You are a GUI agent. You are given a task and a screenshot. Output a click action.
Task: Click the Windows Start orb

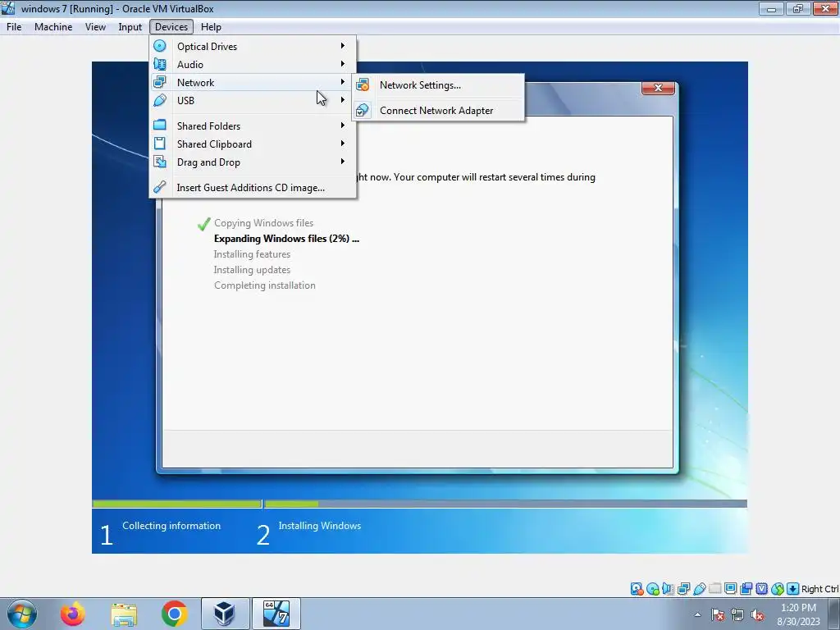[x=21, y=614]
